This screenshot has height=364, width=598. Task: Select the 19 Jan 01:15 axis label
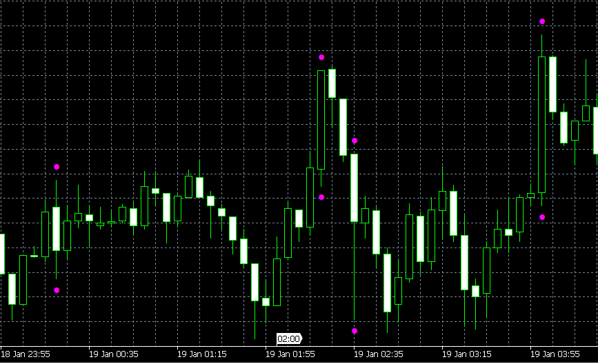pos(202,354)
